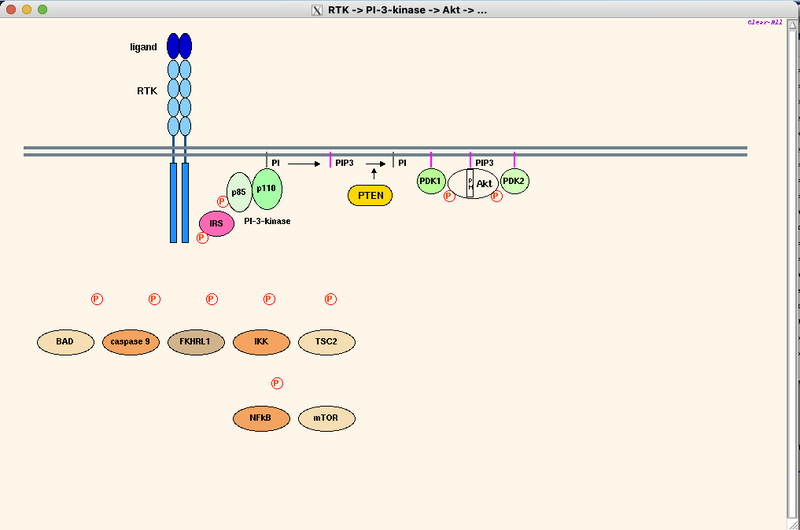
Task: Select the PDK2 kinase node
Action: [x=515, y=180]
